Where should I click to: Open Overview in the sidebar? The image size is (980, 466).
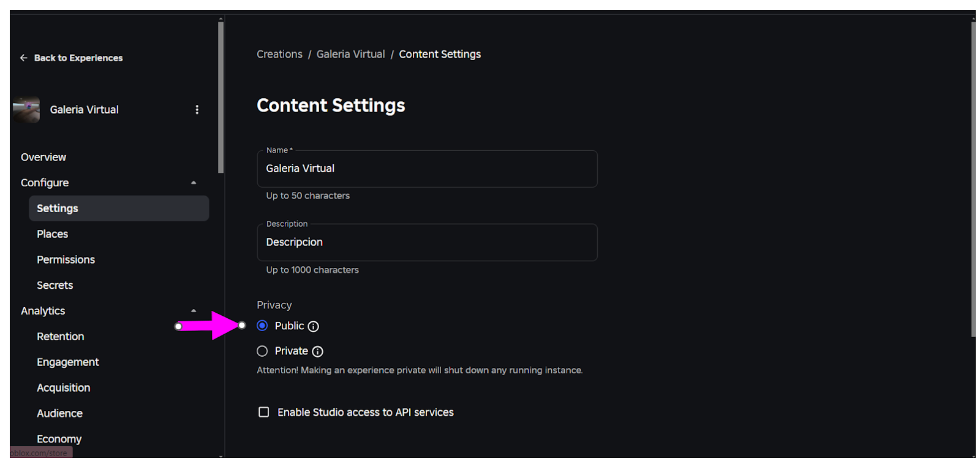[43, 157]
